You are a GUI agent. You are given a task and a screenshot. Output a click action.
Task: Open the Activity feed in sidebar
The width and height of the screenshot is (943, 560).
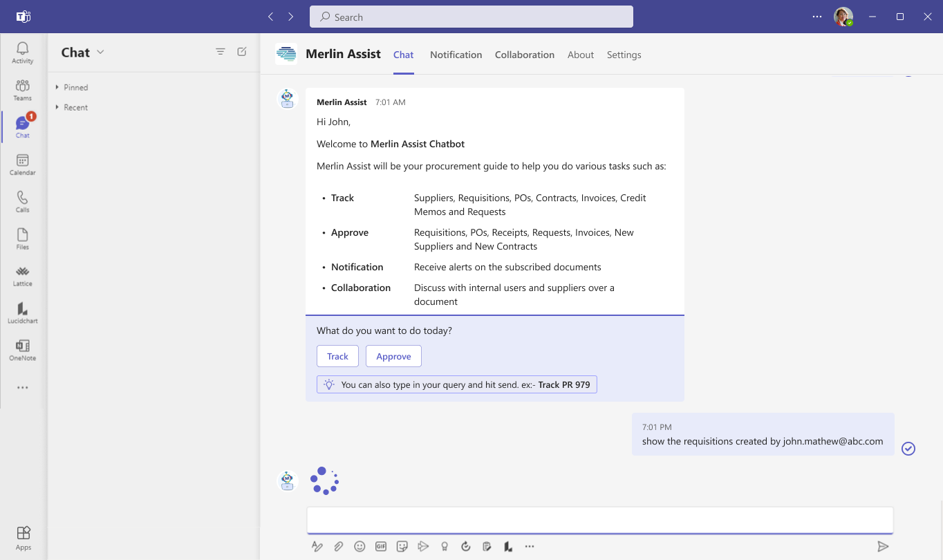pos(23,53)
